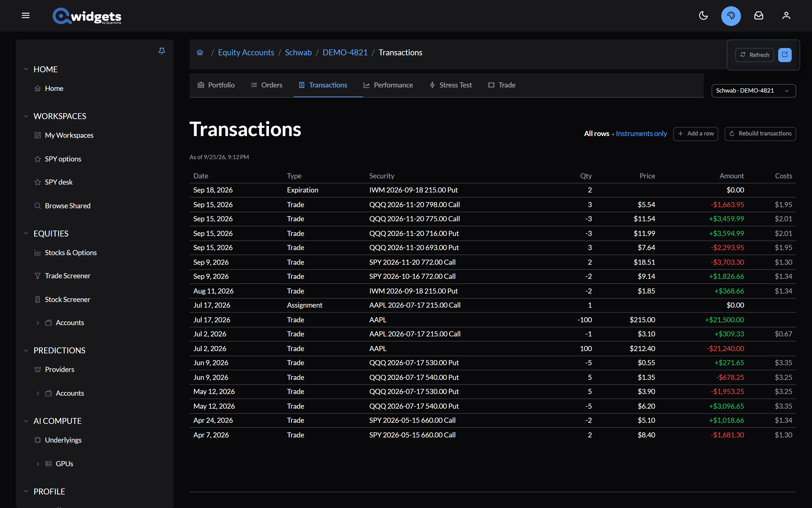
Task: Expand Accounts under PREDICTIONS
Action: [37, 393]
